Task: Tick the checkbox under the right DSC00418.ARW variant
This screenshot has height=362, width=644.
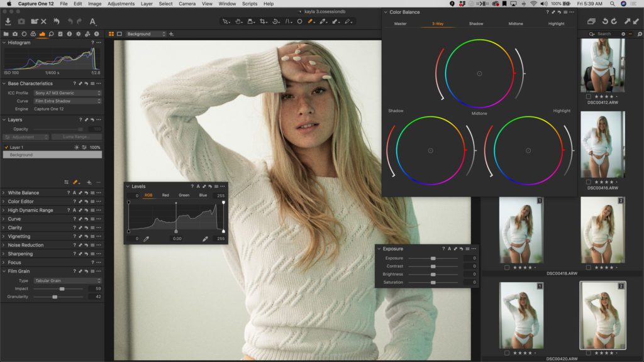Action: pos(589,268)
